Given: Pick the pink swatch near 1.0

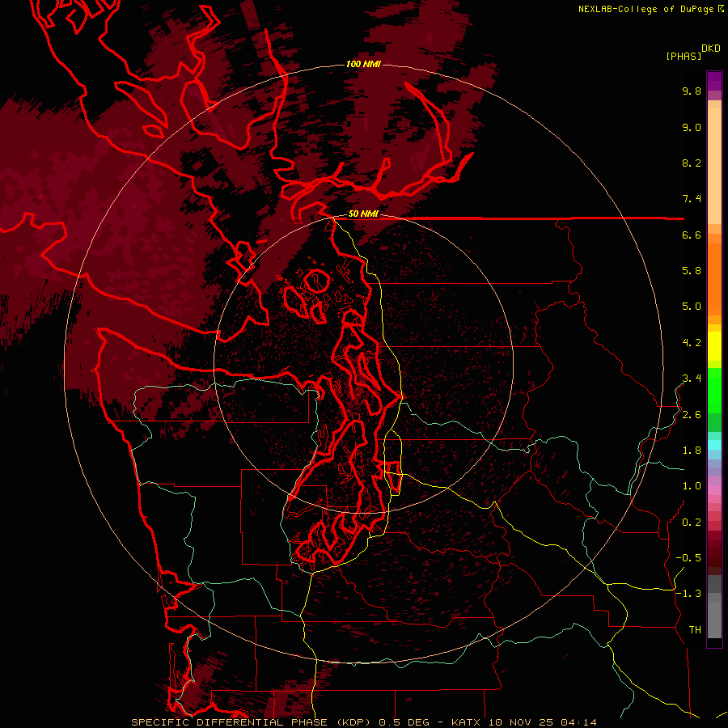Looking at the screenshot, I should pyautogui.click(x=714, y=490).
